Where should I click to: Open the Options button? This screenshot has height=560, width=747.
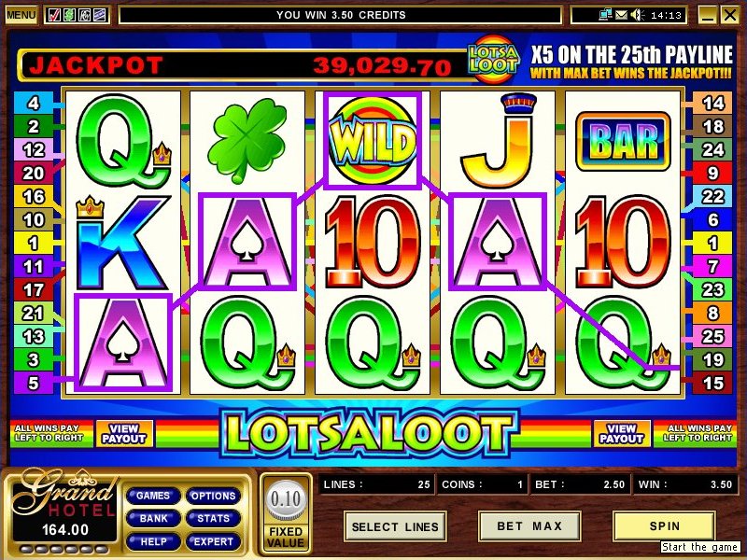pos(213,497)
